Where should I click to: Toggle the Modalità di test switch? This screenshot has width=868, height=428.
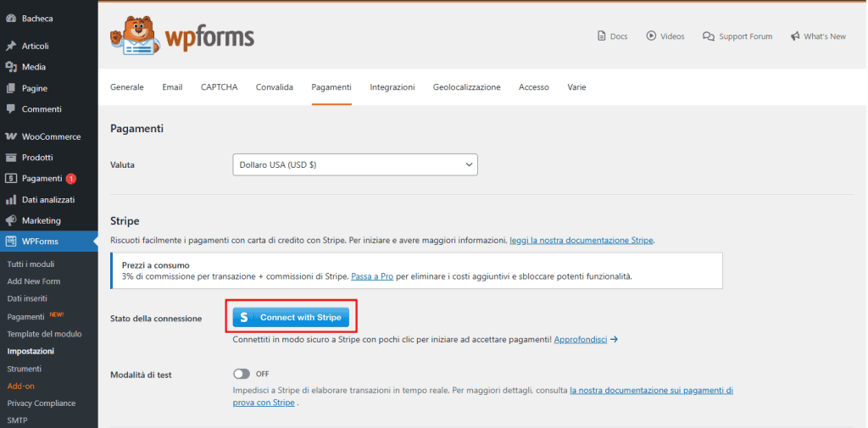[x=242, y=374]
